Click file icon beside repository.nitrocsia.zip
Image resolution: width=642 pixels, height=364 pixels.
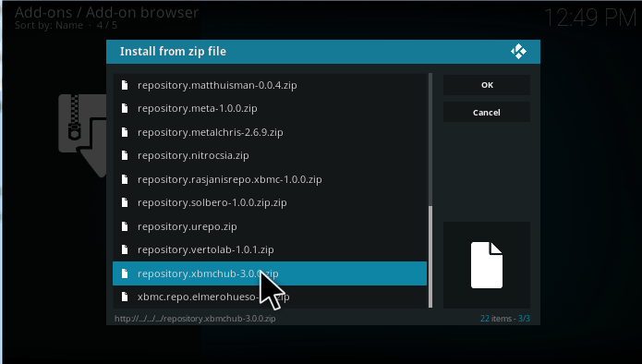[125, 155]
